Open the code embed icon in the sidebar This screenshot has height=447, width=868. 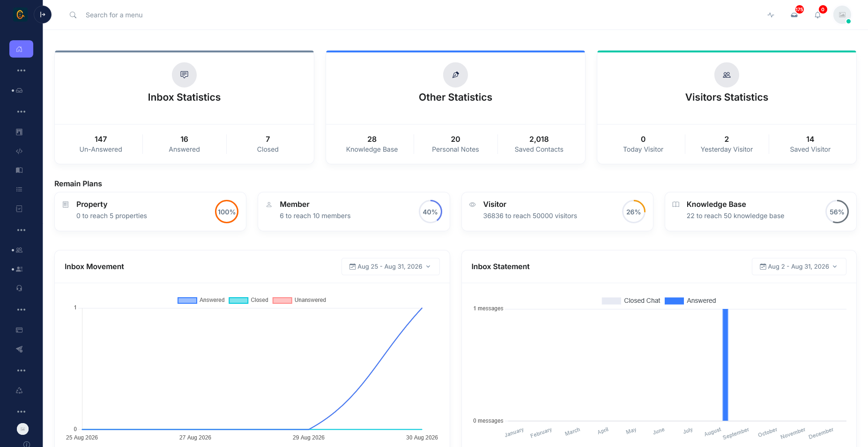19,151
